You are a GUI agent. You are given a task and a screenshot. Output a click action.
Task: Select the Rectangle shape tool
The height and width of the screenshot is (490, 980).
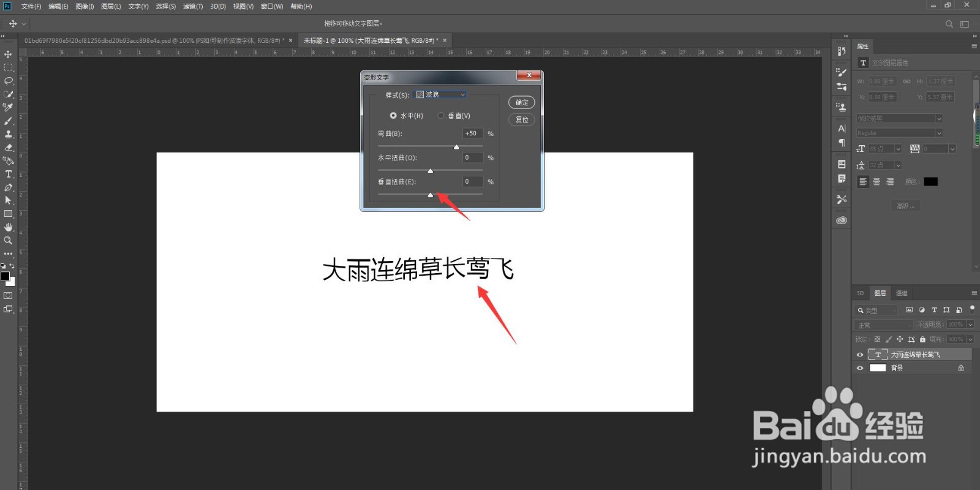point(8,214)
